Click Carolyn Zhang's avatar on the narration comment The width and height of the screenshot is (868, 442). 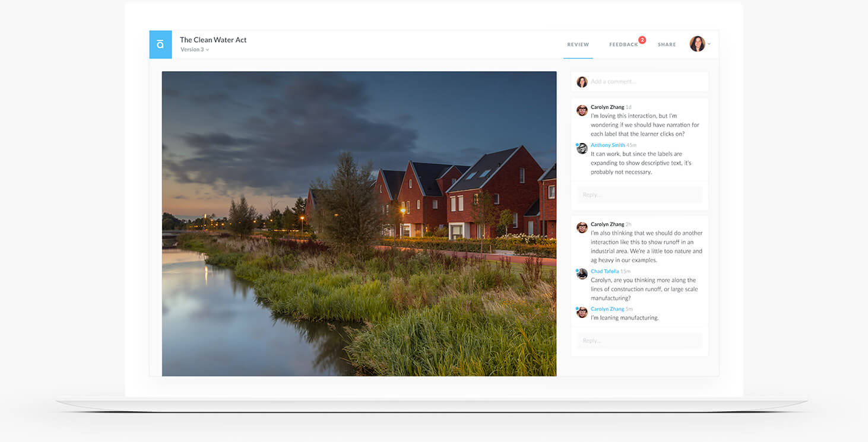coord(582,110)
